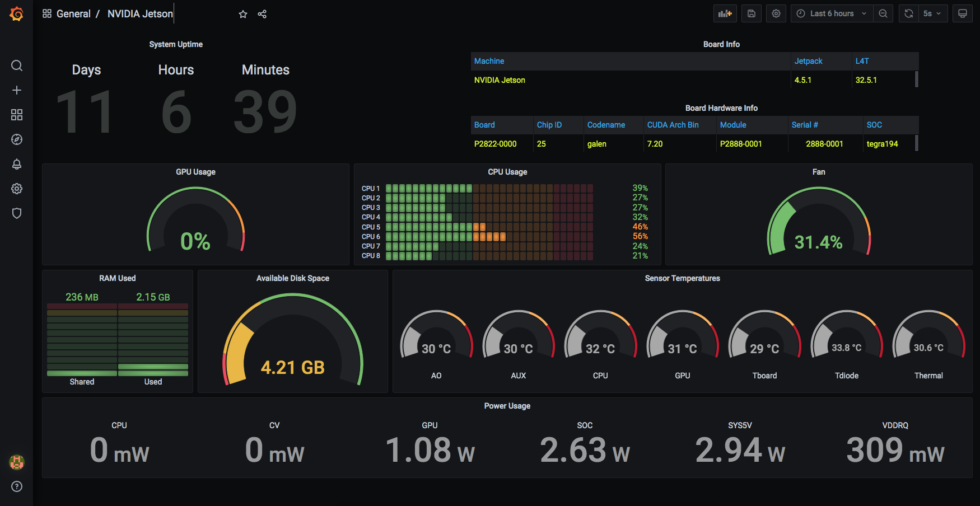Viewport: 980px width, 506px height.
Task: Open the General folder breadcrumb
Action: pos(73,14)
